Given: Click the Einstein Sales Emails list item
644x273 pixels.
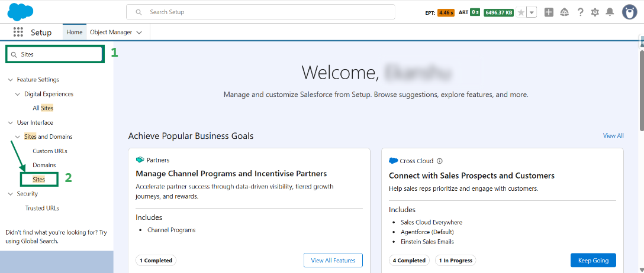Looking at the screenshot, I should pyautogui.click(x=427, y=242).
